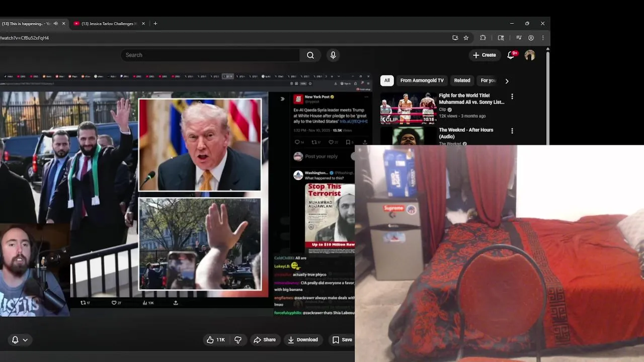The image size is (644, 362).
Task: Click the Download button
Action: tap(303, 340)
